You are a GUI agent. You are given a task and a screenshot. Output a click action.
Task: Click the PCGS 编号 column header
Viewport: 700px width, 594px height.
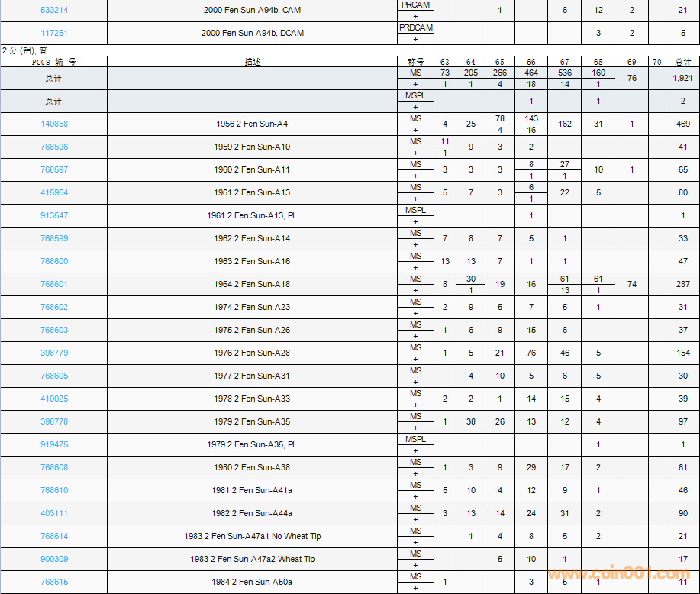click(x=53, y=62)
